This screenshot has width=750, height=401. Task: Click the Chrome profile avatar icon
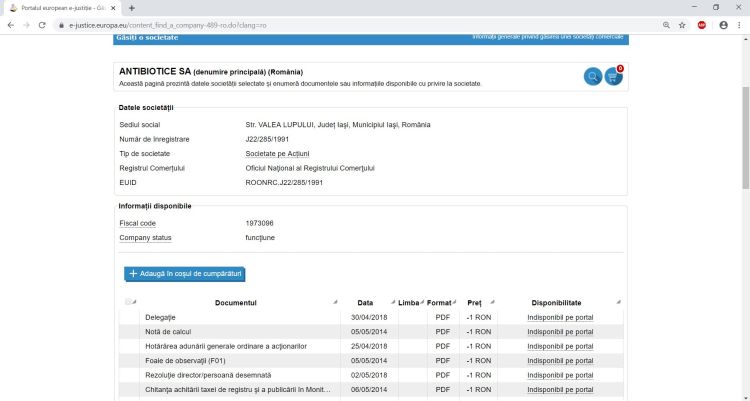pyautogui.click(x=723, y=24)
